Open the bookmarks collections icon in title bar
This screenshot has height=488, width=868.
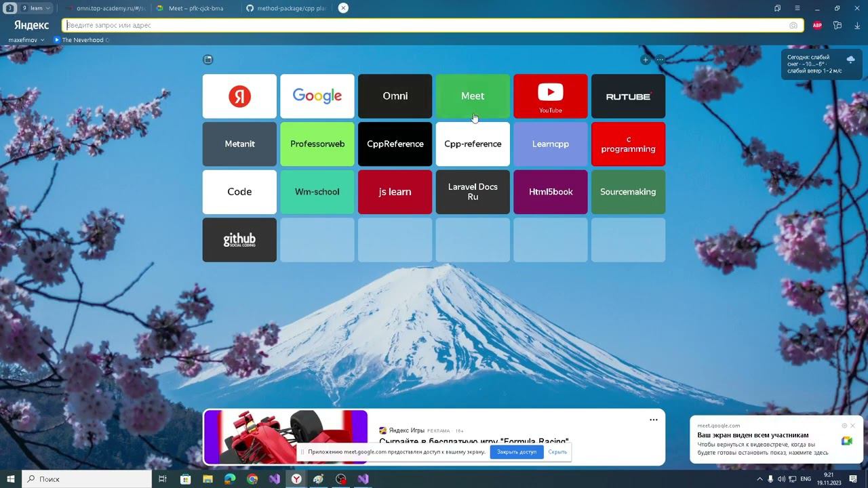[x=777, y=8]
